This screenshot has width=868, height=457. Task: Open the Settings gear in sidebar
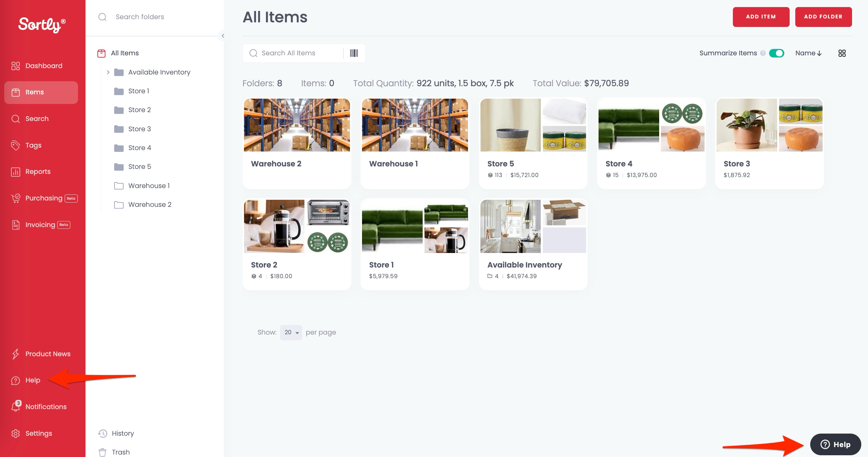[16, 433]
